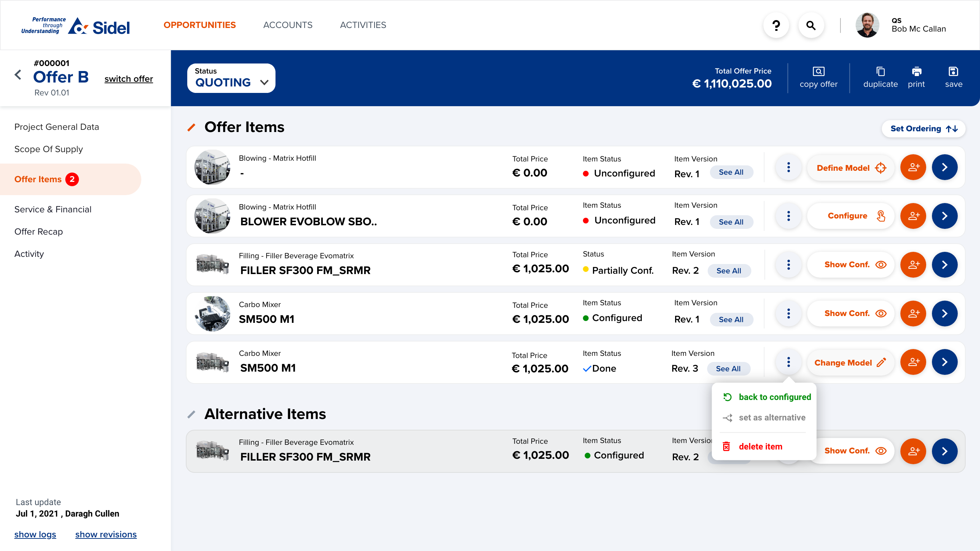
Task: Click Change Model button
Action: [x=851, y=363]
